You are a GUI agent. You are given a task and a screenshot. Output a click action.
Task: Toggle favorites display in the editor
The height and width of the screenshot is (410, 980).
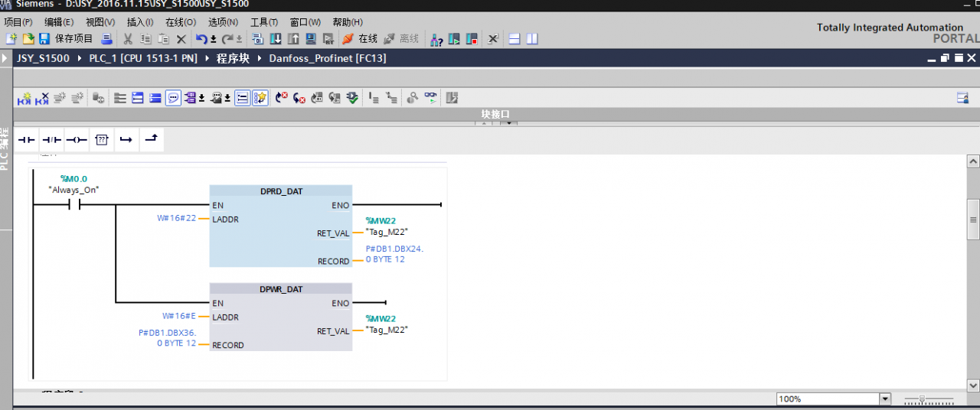tap(260, 98)
